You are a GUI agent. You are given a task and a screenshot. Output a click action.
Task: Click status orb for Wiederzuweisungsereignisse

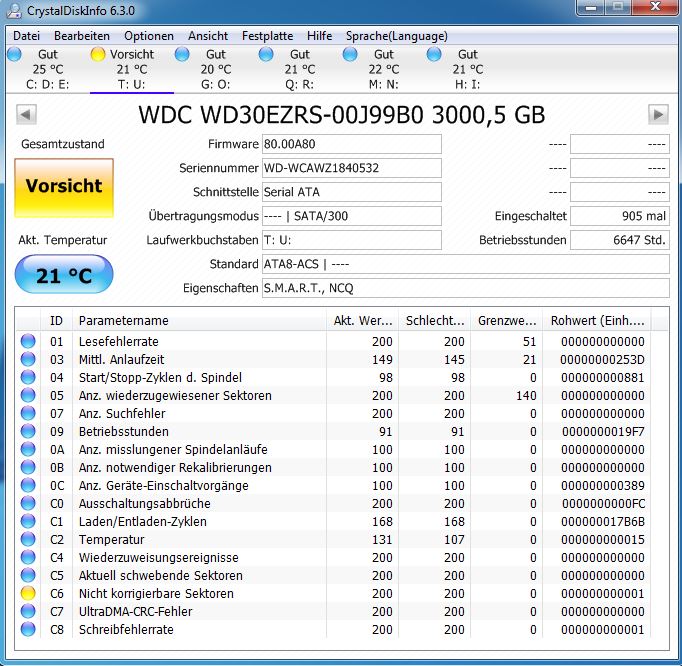(28, 557)
